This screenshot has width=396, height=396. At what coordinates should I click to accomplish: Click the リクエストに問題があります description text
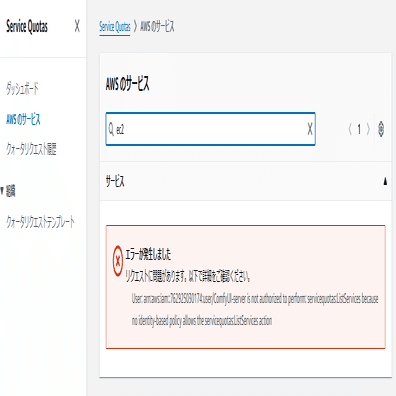tap(188, 276)
